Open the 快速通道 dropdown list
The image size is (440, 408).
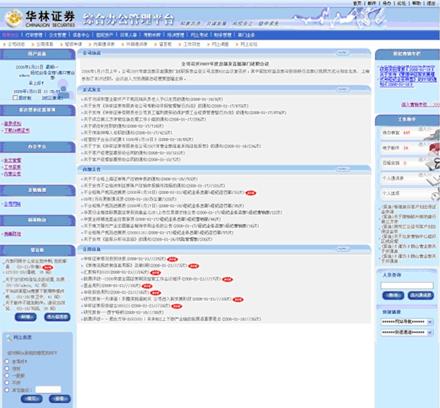click(407, 332)
